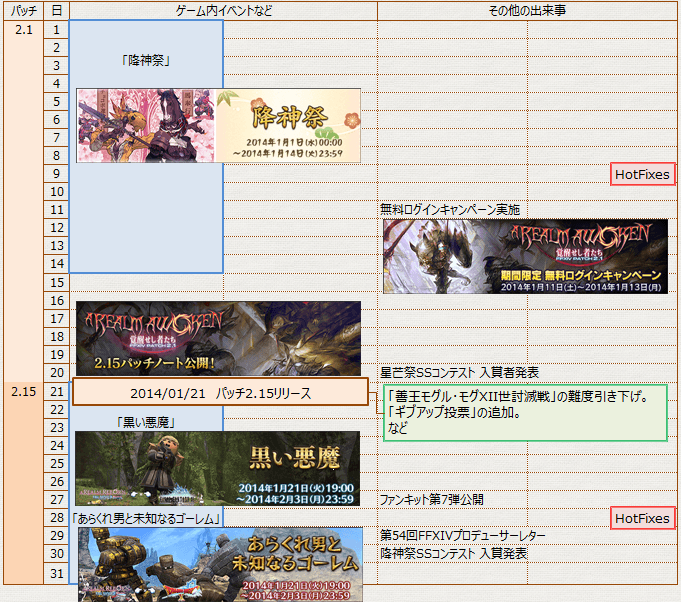The width and height of the screenshot is (681, 602).
Task: Click 第54回FFXIVプロデューサーレター text
Action: (x=463, y=536)
